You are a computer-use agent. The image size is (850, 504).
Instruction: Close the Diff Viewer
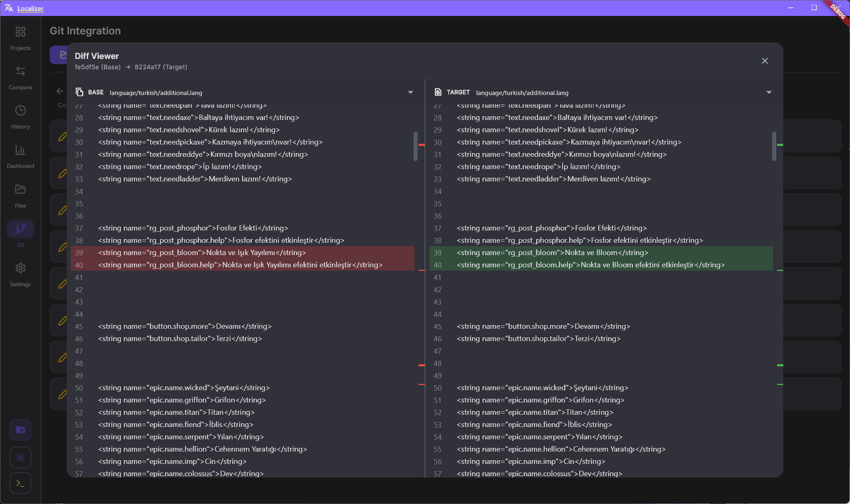click(765, 61)
